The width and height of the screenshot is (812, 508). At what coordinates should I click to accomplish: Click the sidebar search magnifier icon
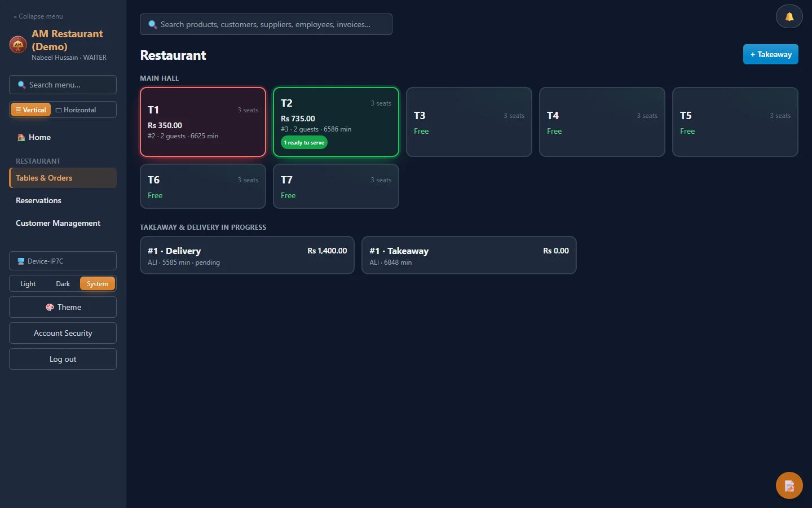(x=21, y=85)
